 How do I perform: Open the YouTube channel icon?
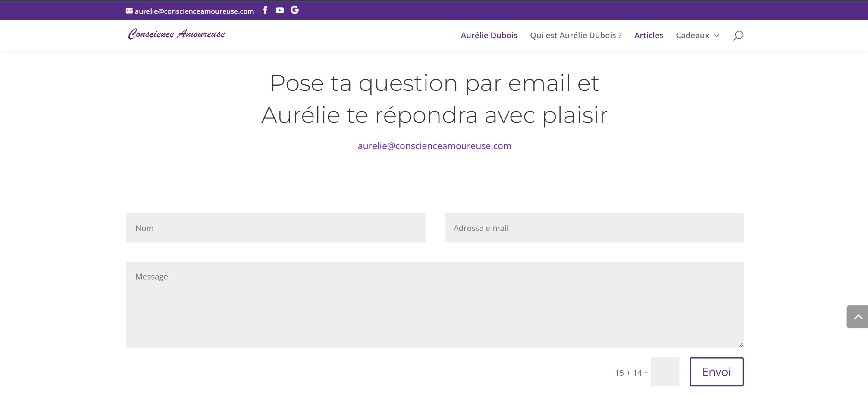coord(280,11)
